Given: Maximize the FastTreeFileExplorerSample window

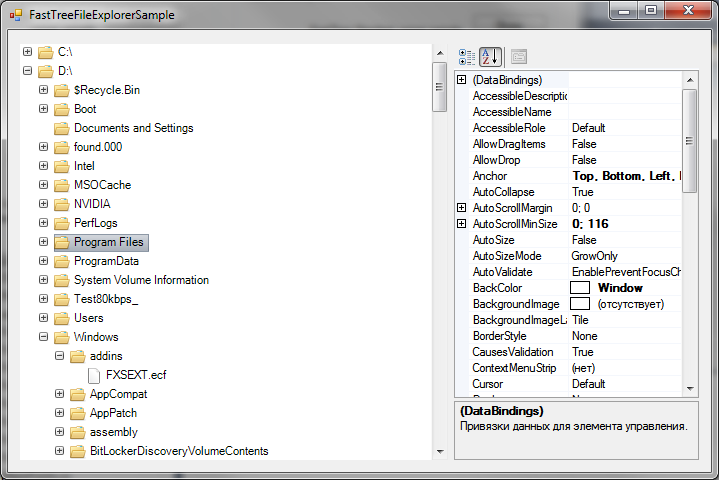Looking at the screenshot, I should coord(651,10).
